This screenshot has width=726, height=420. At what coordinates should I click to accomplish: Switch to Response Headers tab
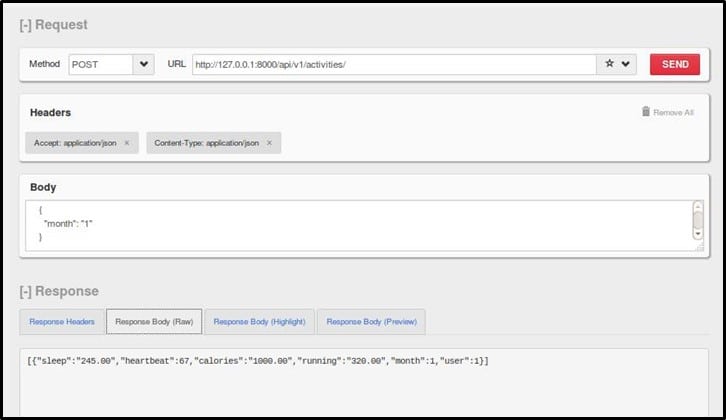coord(61,322)
